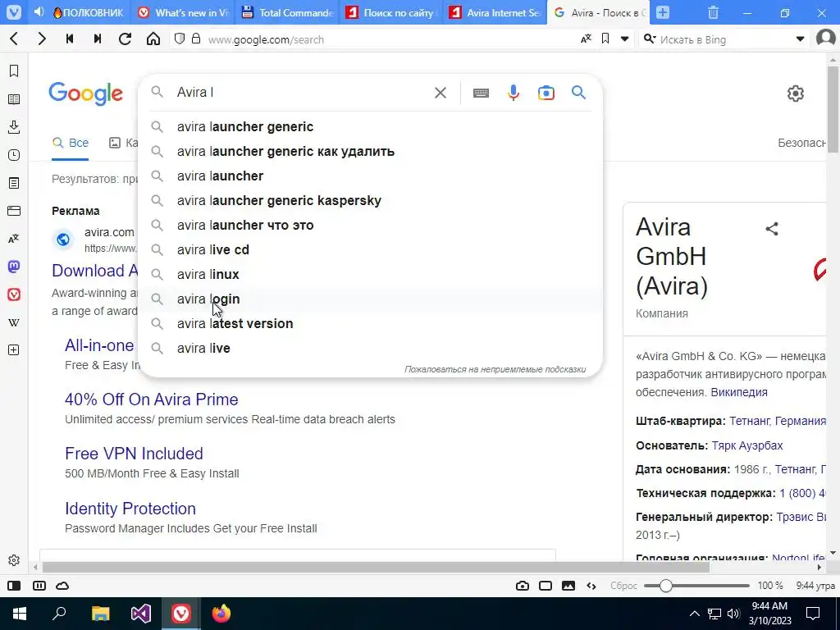Viewport: 840px width, 630px height.
Task: Select the Все search tab
Action: pos(71,143)
